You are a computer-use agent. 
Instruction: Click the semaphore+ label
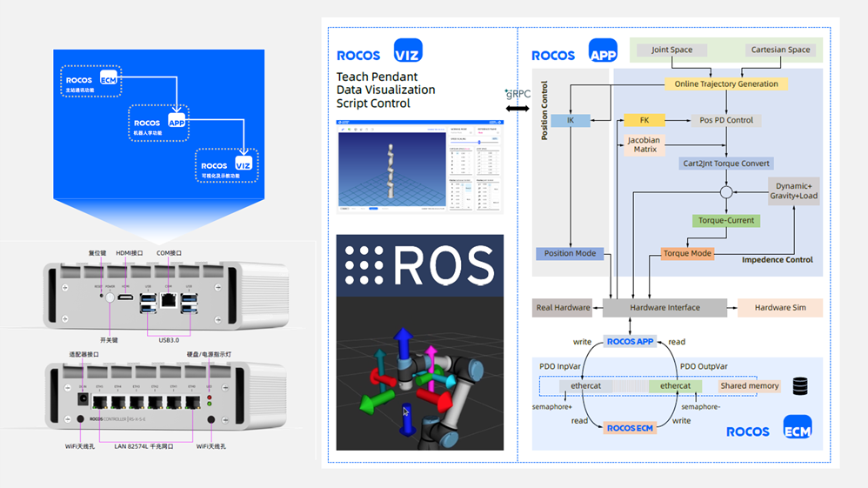pos(552,407)
